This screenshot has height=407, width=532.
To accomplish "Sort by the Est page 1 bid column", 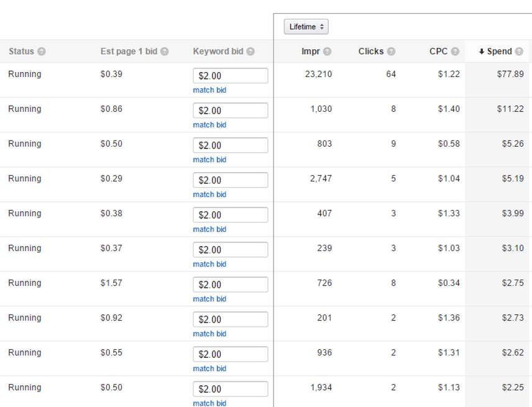I will (128, 52).
